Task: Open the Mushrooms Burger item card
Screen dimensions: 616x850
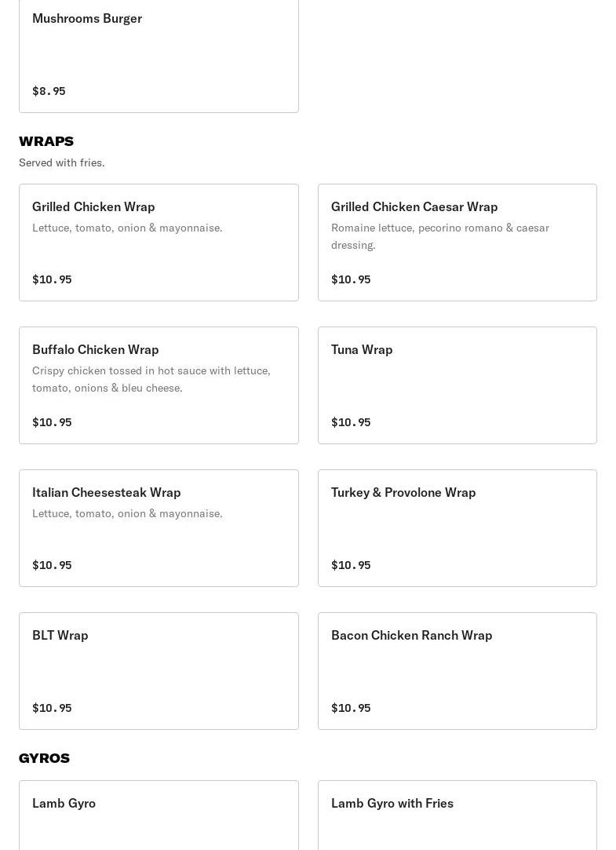Action: tap(159, 53)
